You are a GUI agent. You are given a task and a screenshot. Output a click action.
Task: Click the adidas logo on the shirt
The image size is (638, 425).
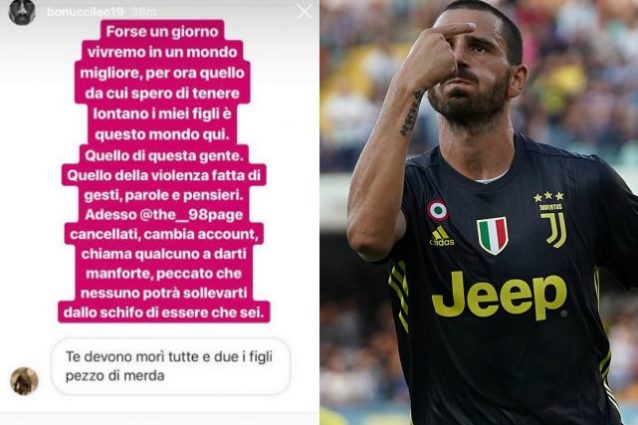441,236
